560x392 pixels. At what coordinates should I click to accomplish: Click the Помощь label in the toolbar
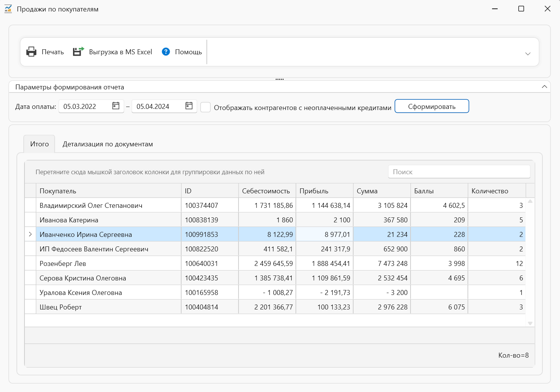188,52
